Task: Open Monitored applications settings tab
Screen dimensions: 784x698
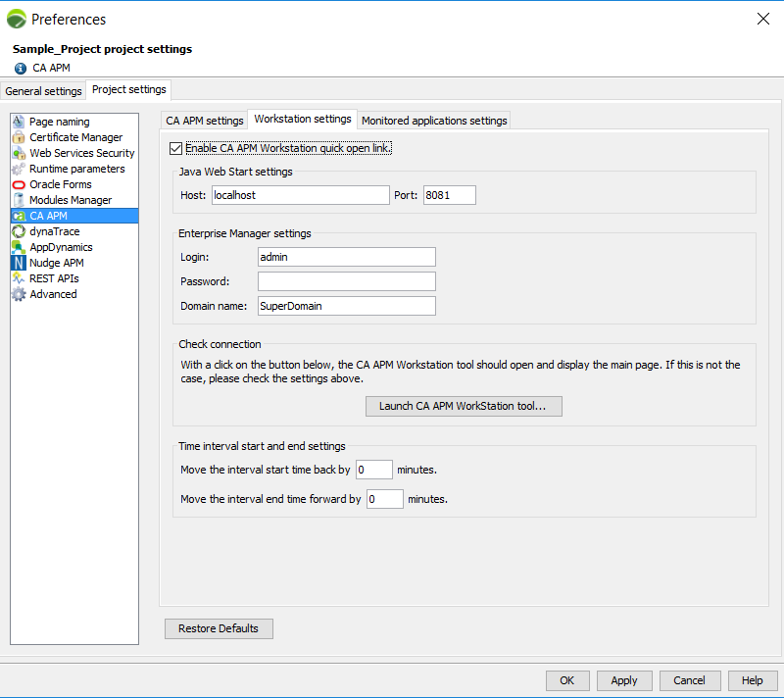Action: 434,121
